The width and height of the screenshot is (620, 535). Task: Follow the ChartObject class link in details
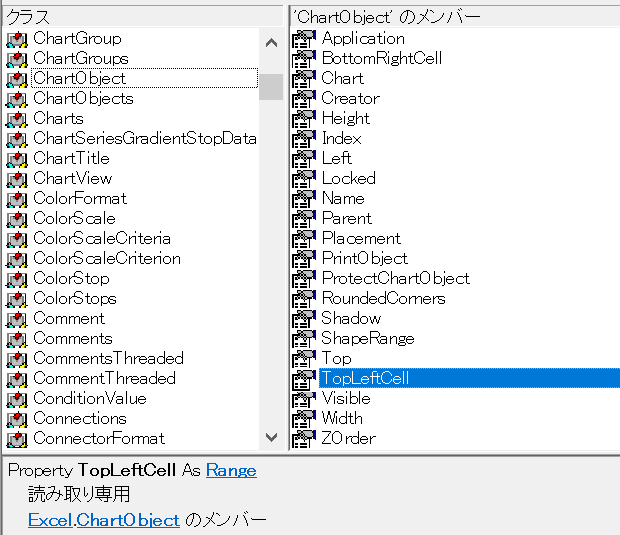coord(128,520)
